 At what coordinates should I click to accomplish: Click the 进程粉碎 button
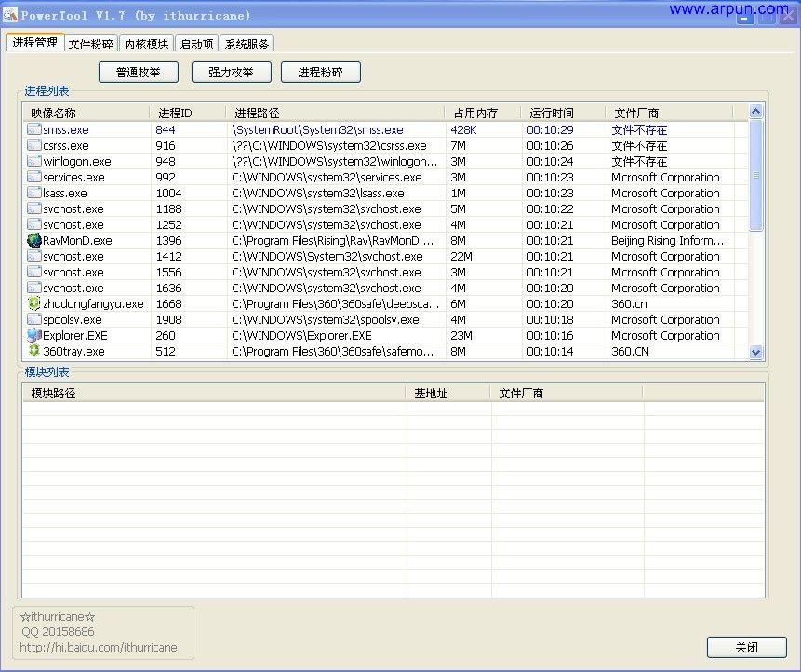point(320,72)
